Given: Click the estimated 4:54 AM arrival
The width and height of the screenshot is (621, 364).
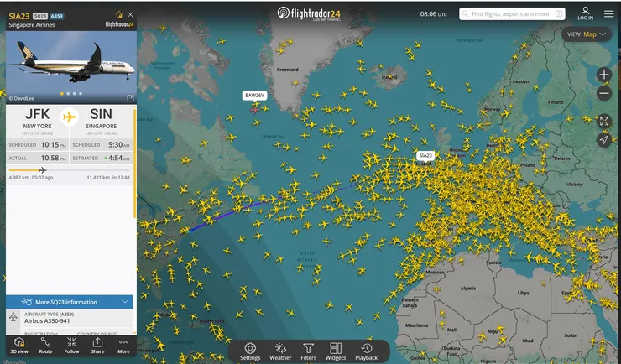Looking at the screenshot, I should (x=118, y=158).
